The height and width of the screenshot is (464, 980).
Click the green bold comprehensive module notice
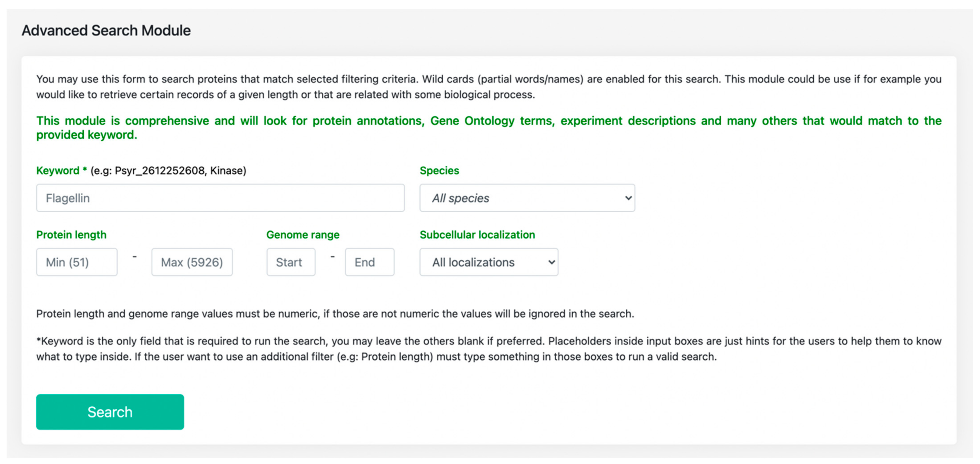(488, 127)
